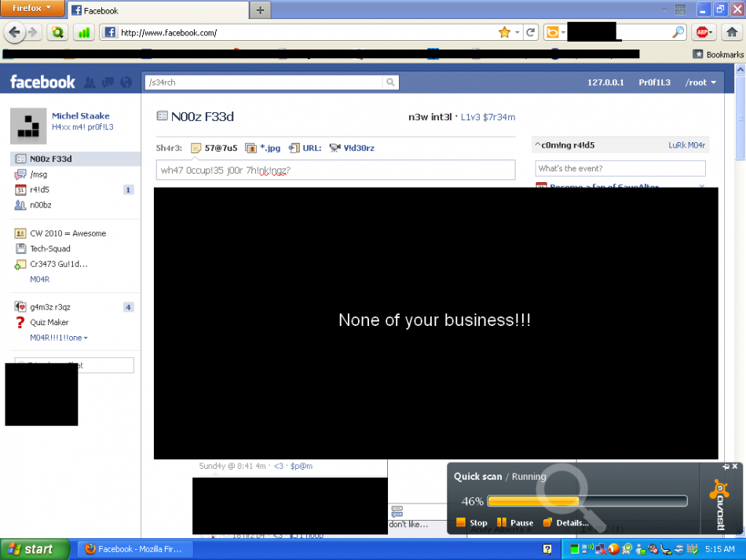The width and height of the screenshot is (746, 560).
Task: Open the Adblock Plus toolbar icon
Action: coord(703,32)
